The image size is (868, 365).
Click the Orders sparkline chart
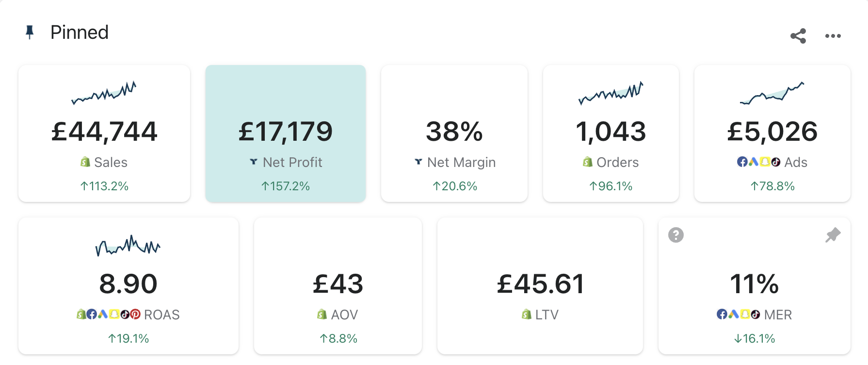pos(611,92)
